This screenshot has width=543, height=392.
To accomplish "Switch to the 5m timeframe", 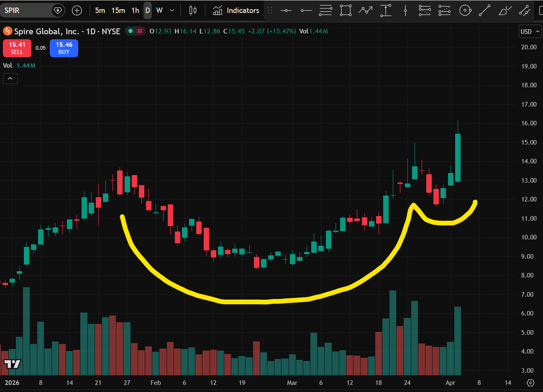I will 100,10.
